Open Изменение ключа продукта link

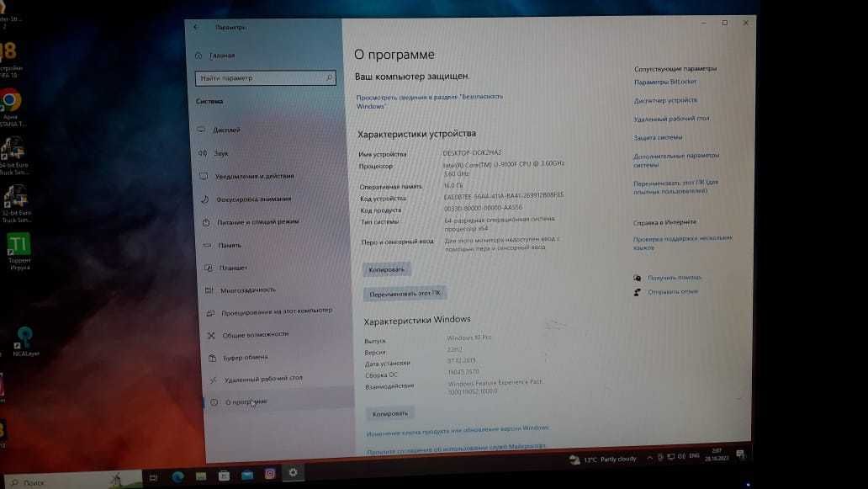[x=458, y=430]
